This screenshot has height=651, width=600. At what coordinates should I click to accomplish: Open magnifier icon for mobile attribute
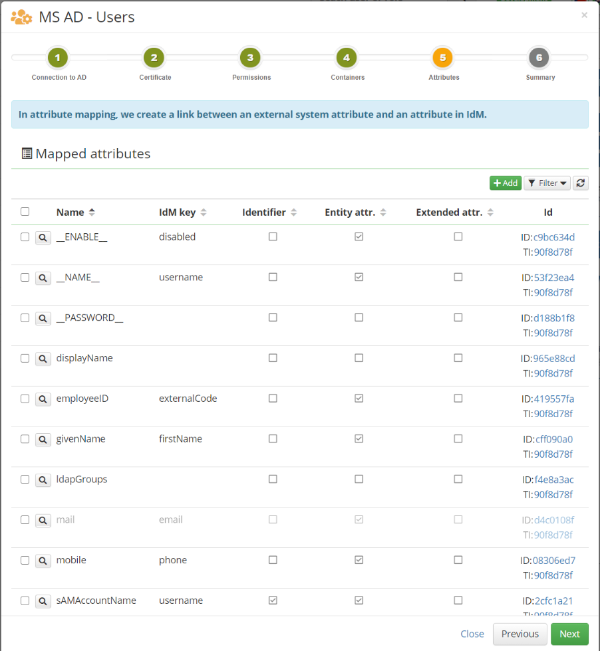click(x=43, y=561)
